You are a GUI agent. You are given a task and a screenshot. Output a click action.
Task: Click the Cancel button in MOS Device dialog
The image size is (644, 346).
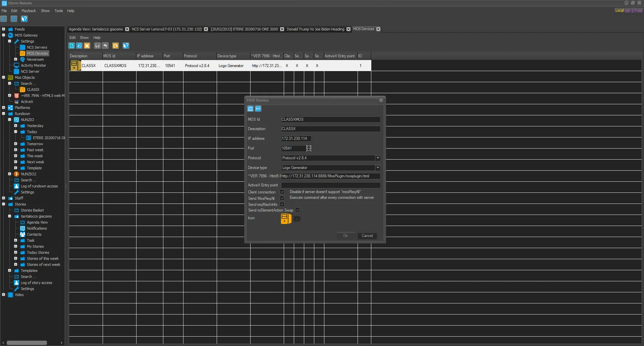pos(367,236)
